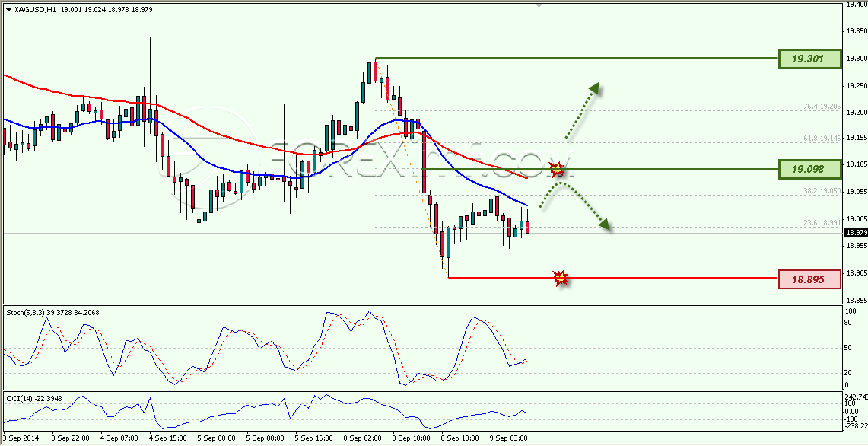868x446 pixels.
Task: Click the Fibonacci label 61.8 19.146
Action: coord(822,139)
